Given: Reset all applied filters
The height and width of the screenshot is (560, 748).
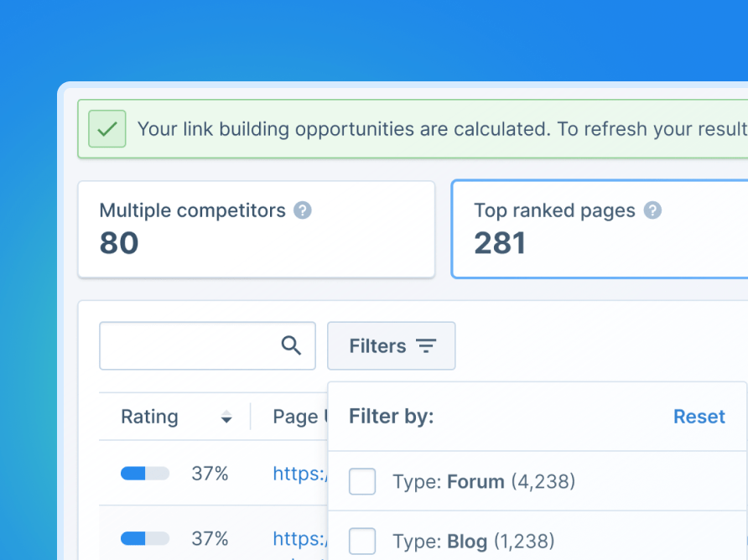Looking at the screenshot, I should point(699,416).
